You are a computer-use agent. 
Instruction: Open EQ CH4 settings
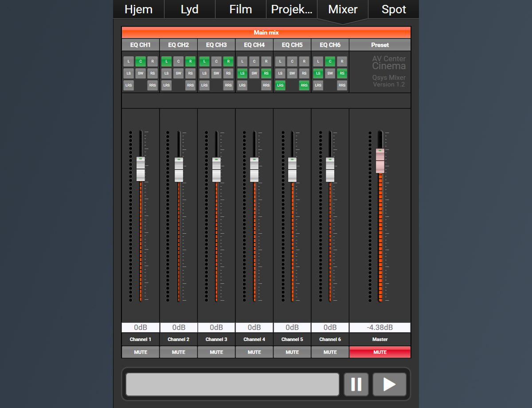[x=254, y=45]
